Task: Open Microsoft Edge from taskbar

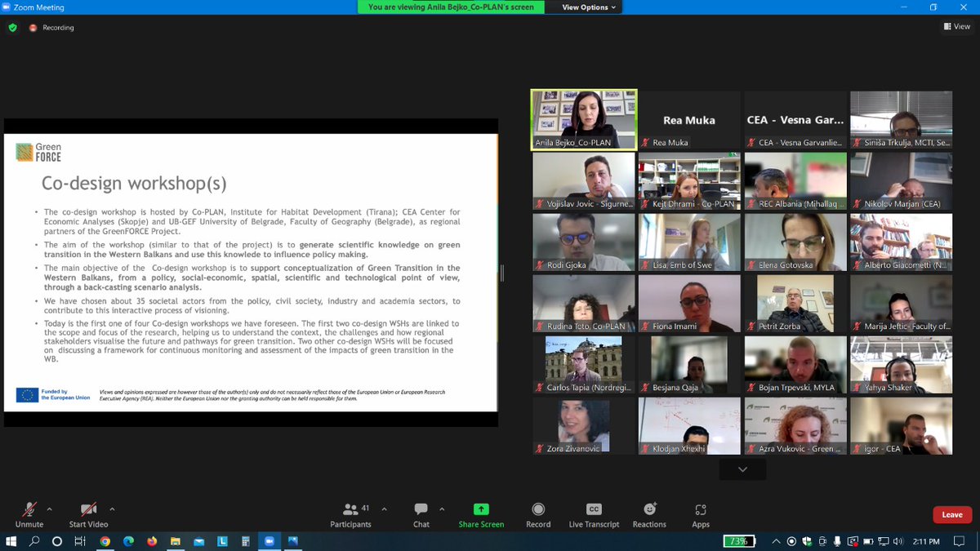Action: 128,540
